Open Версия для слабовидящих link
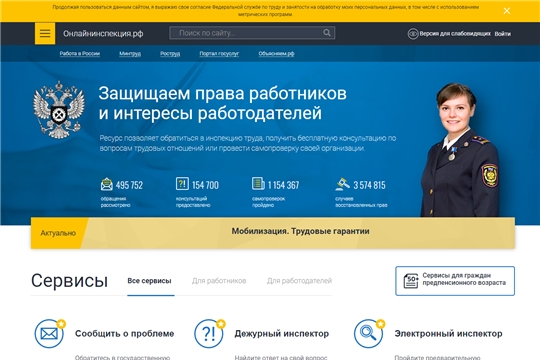 click(455, 34)
